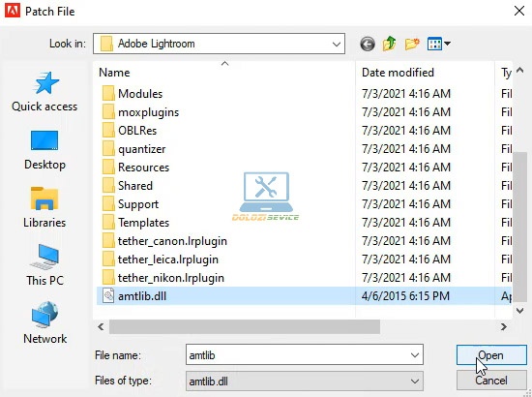This screenshot has width=532, height=397.
Task: Click the 'tether_canon.lrplugin' name text
Action: [x=172, y=241]
